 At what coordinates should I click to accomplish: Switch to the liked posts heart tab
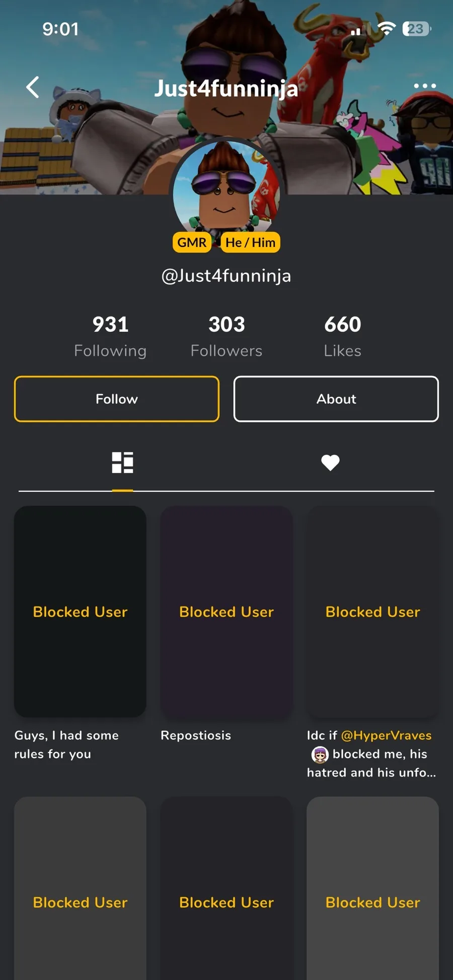[x=330, y=463]
